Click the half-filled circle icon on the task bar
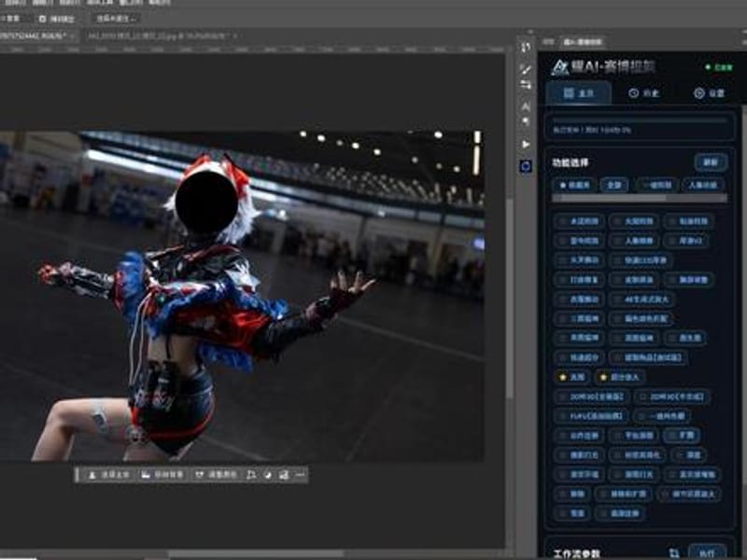Screen dimensions: 747x560 pos(268,475)
